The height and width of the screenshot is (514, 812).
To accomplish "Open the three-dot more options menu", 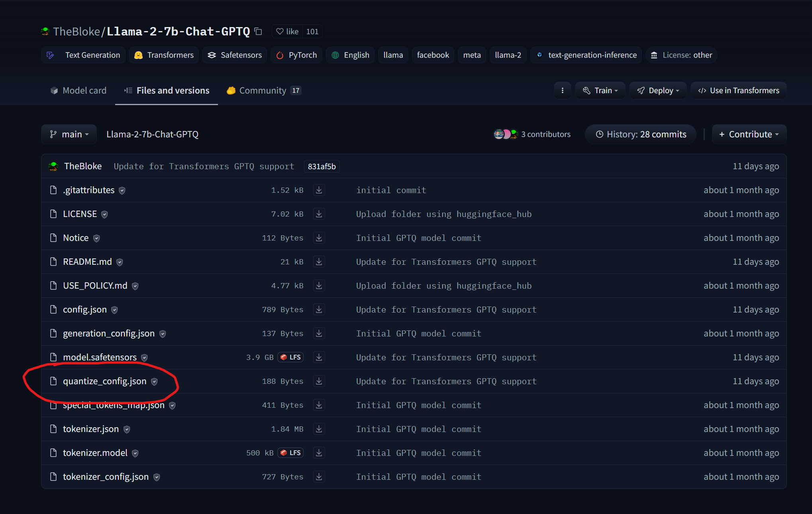I will coord(562,90).
